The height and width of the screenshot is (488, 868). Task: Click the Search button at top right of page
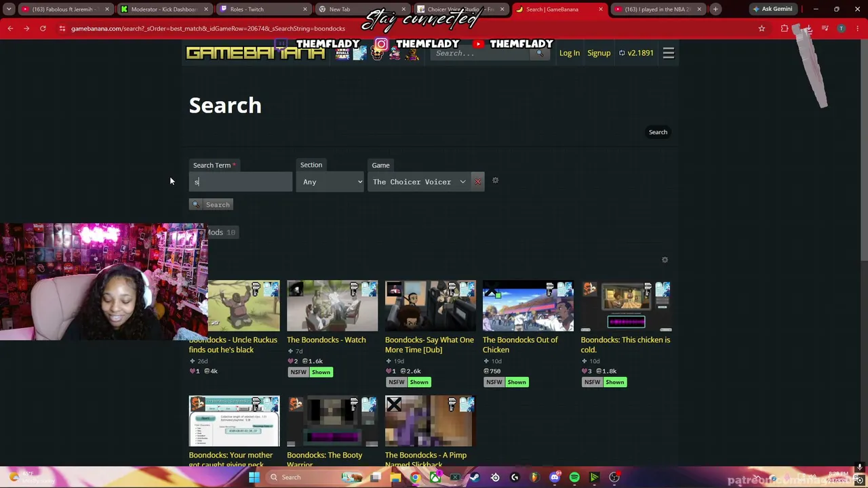658,132
